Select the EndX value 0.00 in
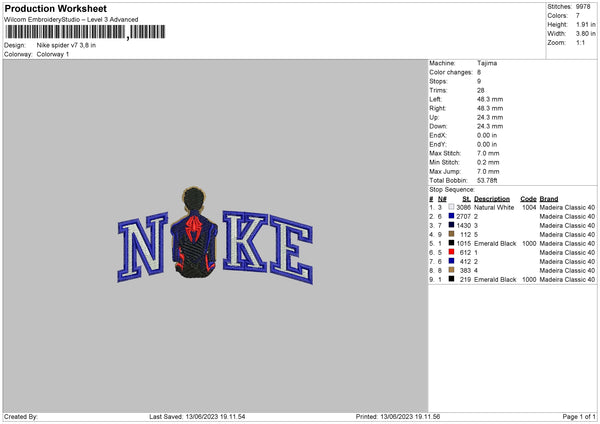The height and width of the screenshot is (424, 600). coord(487,135)
